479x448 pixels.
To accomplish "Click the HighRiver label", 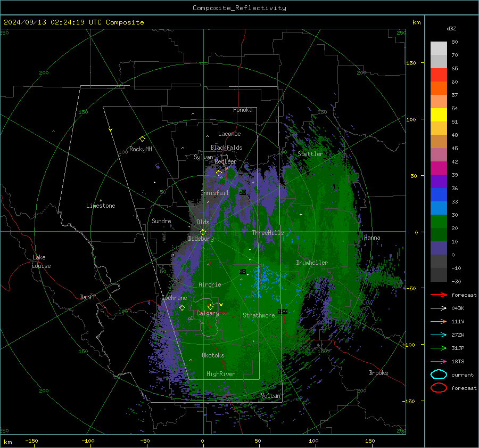I will click(221, 374).
